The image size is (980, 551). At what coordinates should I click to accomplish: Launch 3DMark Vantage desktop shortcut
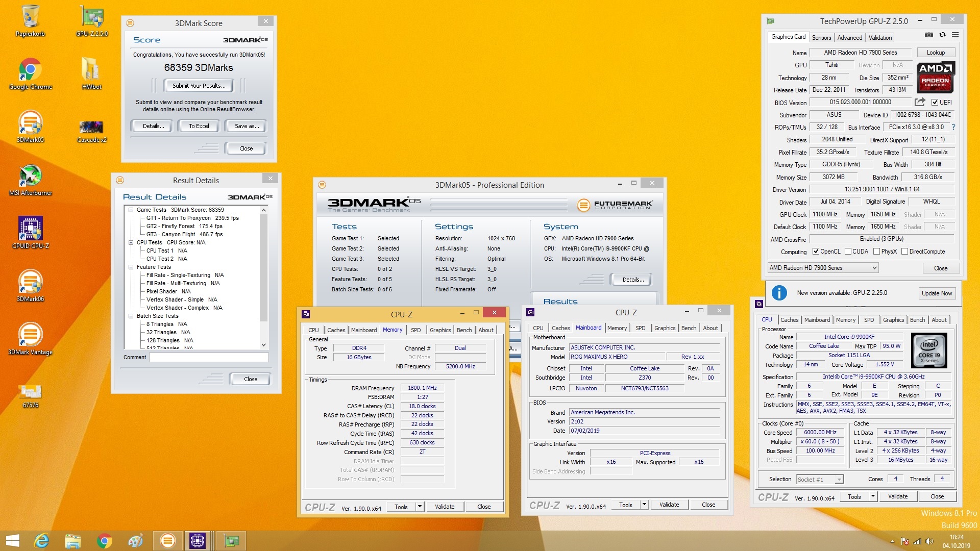tap(30, 339)
